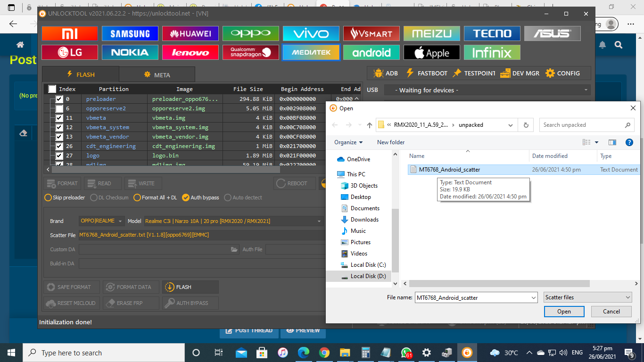
Task: Select the Nokia brand tile
Action: (x=130, y=52)
